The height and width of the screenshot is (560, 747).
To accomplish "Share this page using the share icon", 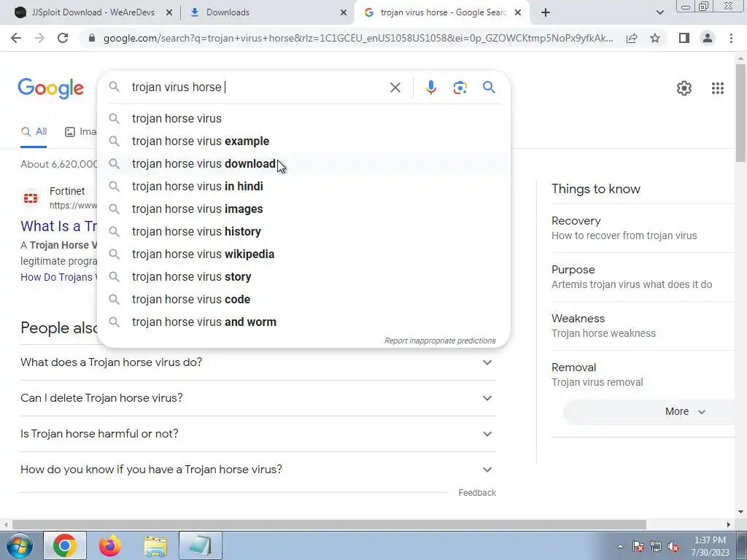I will click(632, 38).
